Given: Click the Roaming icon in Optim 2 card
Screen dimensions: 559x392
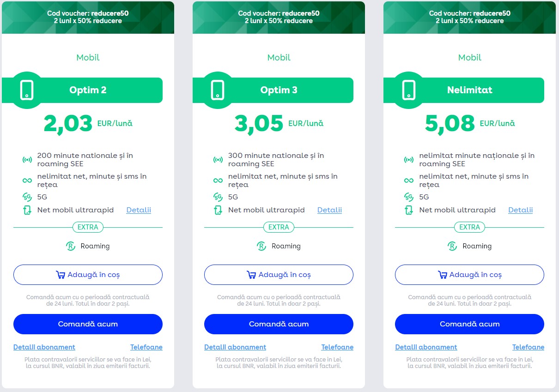Looking at the screenshot, I should pos(71,246).
